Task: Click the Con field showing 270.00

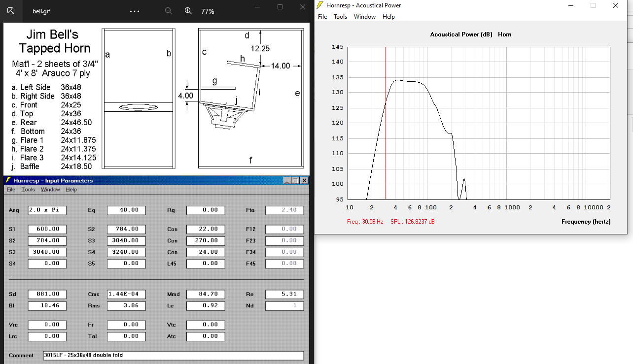Action: pyautogui.click(x=206, y=241)
